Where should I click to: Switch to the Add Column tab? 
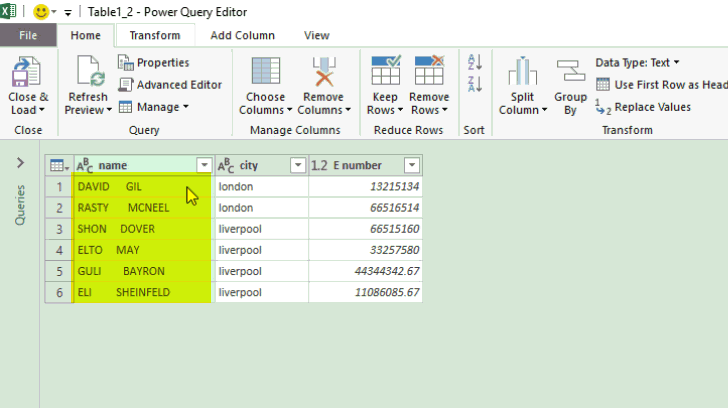click(x=242, y=35)
